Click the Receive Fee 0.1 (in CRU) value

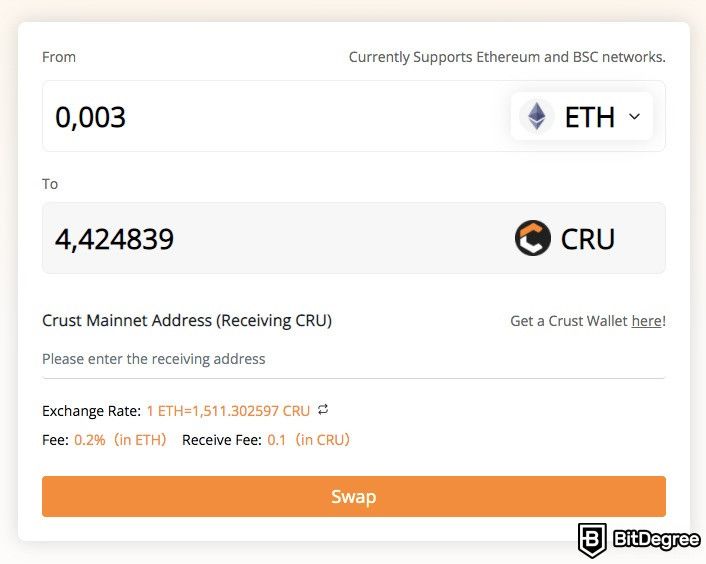click(x=308, y=440)
